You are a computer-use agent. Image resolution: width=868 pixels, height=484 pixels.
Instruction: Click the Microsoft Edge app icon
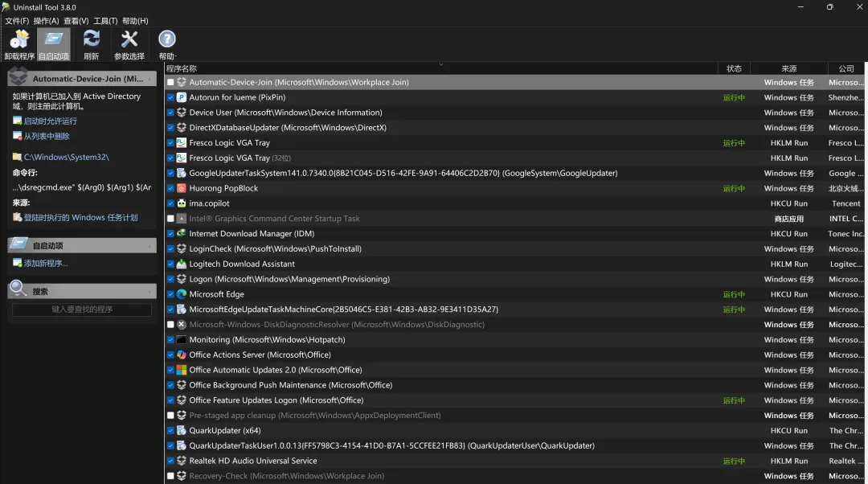181,294
